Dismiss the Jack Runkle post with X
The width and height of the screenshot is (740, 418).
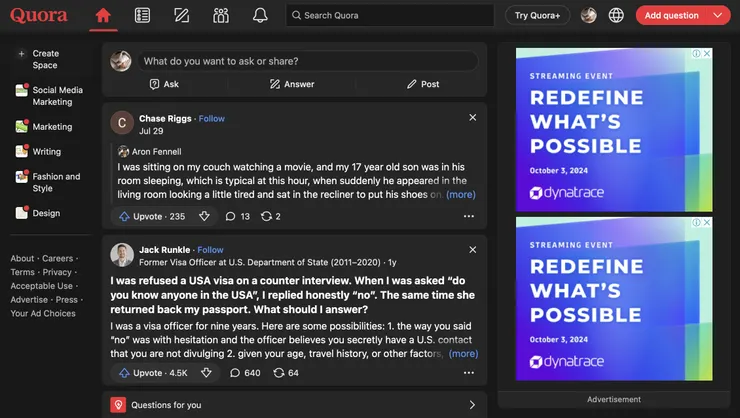[472, 250]
